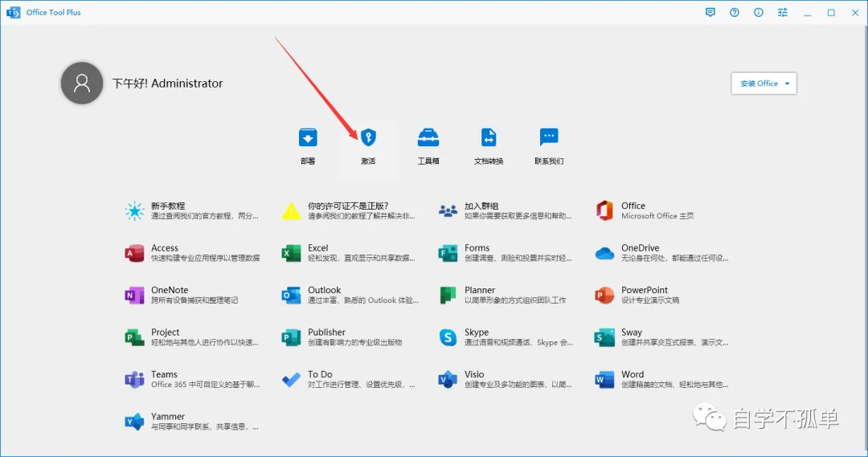Launch the Word app icon
Screen dimensions: 868x457
(x=604, y=379)
